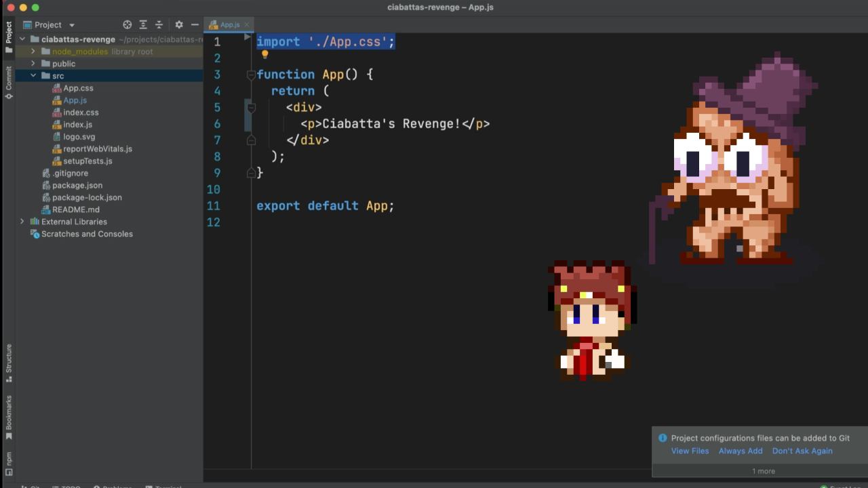Click the macOS green zoom window button
The height and width of the screenshot is (488, 868).
click(x=35, y=7)
